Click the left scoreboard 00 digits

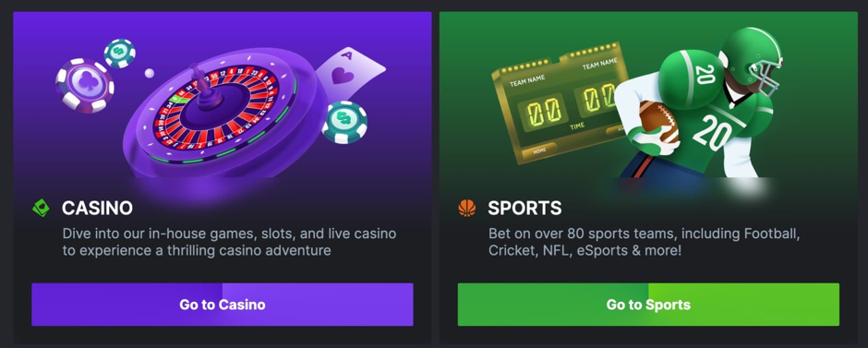(540, 113)
